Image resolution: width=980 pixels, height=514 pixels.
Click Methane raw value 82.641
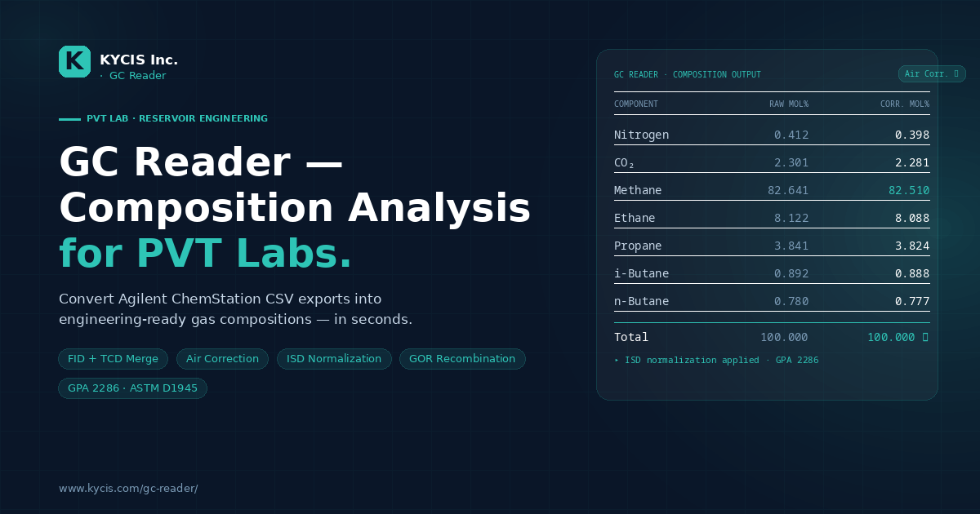(788, 190)
